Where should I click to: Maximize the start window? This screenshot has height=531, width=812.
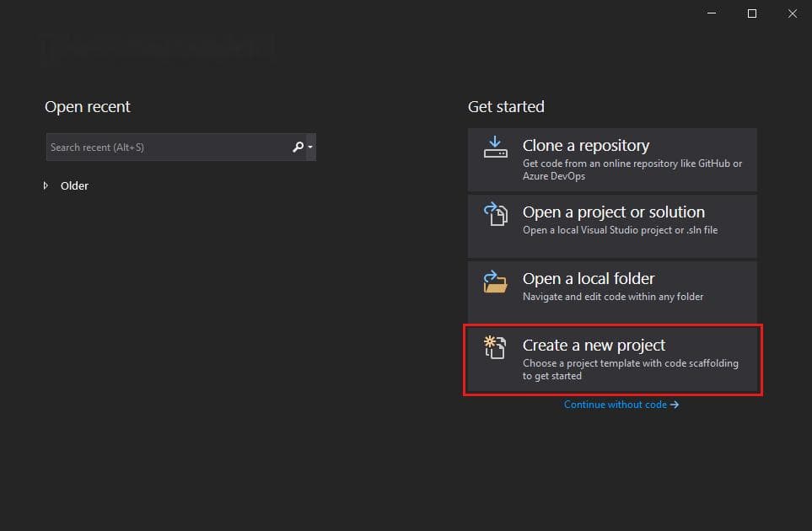(752, 13)
